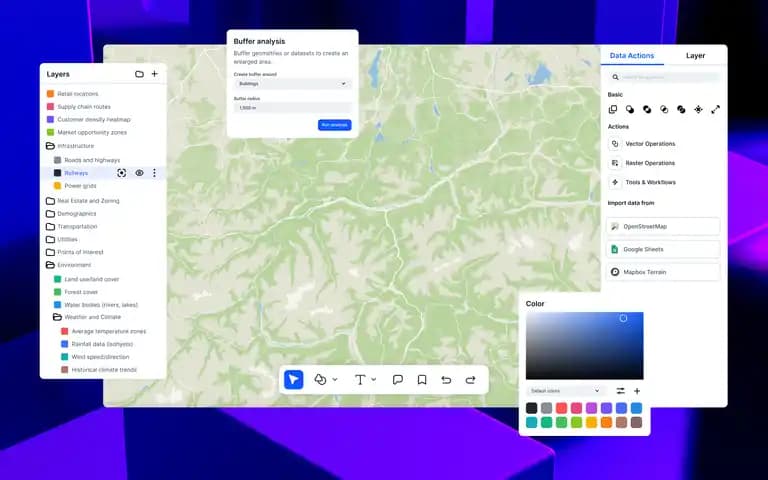
Task: Open Tools & Workflows icon
Action: [615, 182]
